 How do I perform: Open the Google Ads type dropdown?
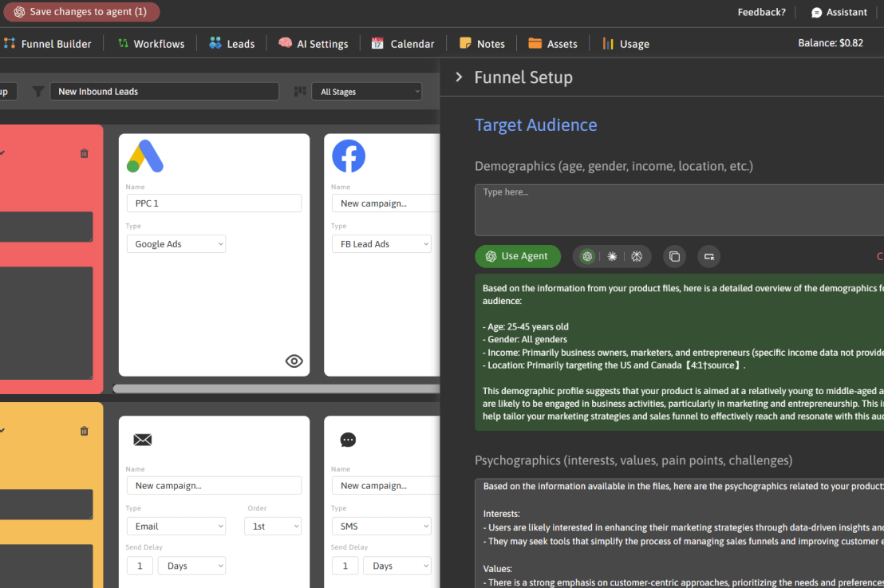pos(176,244)
